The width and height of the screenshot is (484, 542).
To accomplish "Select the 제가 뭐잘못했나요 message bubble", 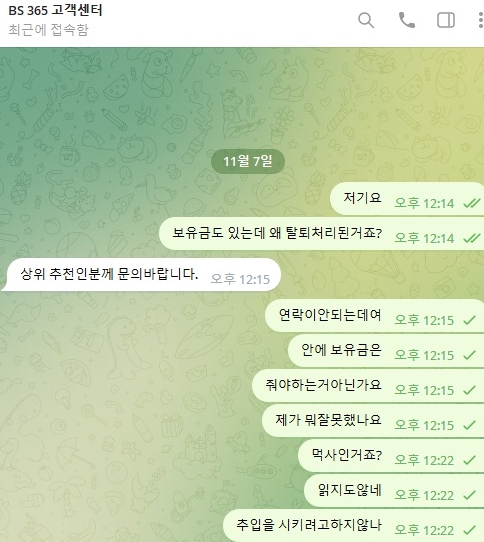I will point(373,420).
